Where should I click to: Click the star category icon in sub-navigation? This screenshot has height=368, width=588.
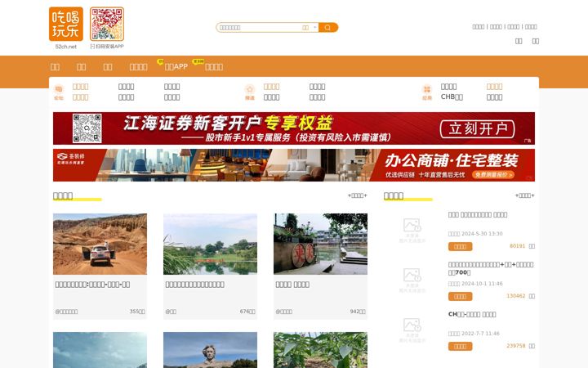pyautogui.click(x=250, y=89)
